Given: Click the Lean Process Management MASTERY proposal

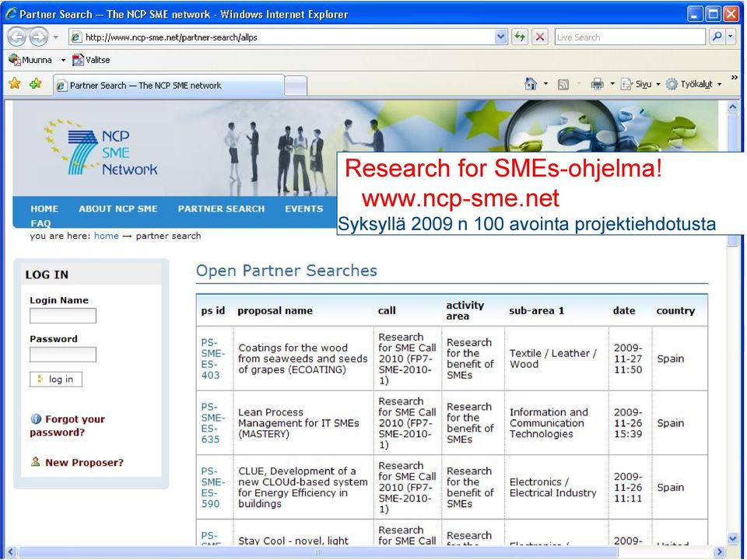Looking at the screenshot, I should click(299, 423).
